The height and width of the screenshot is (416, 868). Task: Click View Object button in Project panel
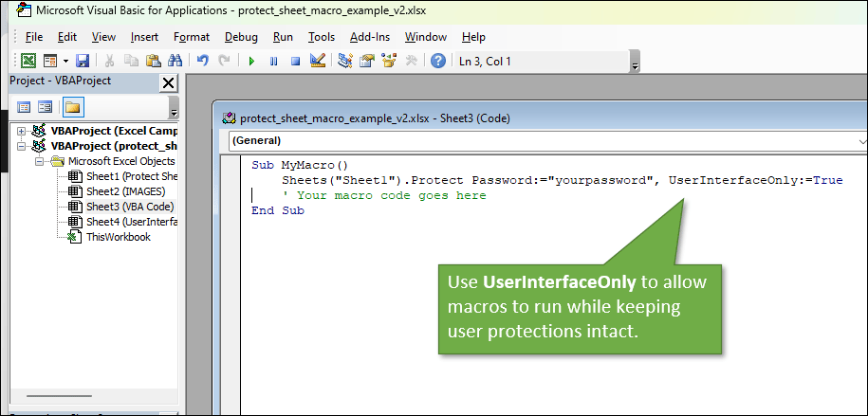coord(45,106)
